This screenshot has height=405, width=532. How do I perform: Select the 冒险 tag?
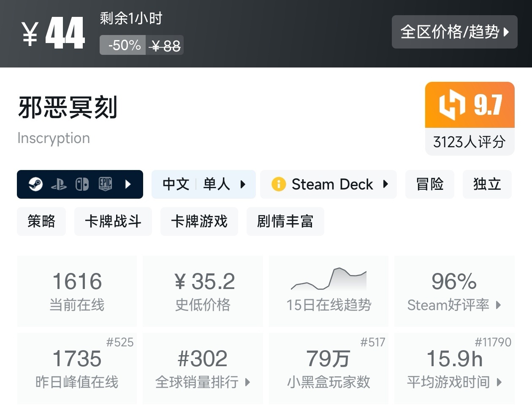429,184
